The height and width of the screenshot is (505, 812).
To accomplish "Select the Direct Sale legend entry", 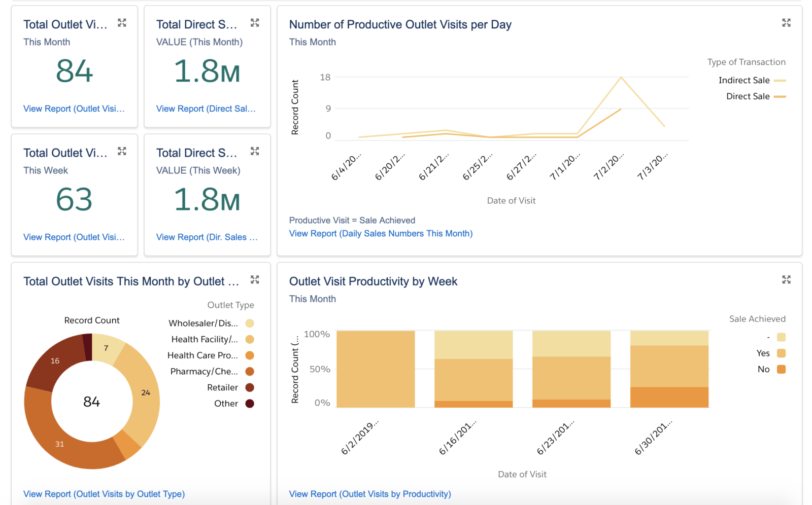I will click(x=756, y=96).
